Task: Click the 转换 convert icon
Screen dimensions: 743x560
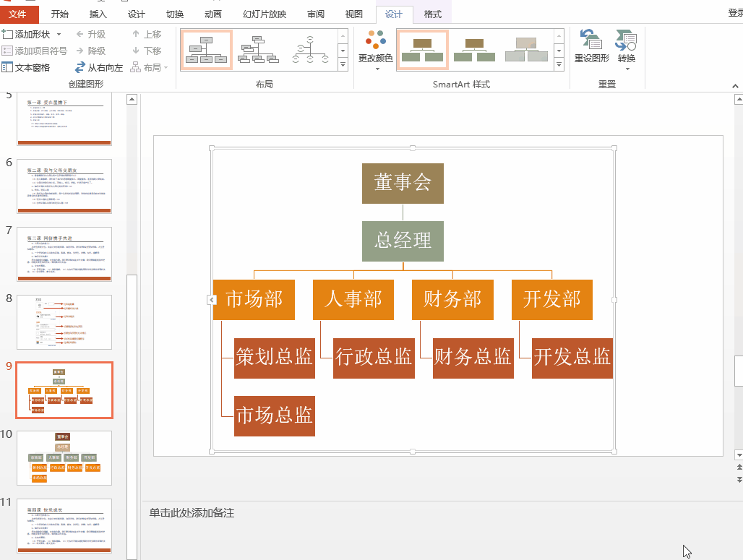Action: [x=626, y=45]
